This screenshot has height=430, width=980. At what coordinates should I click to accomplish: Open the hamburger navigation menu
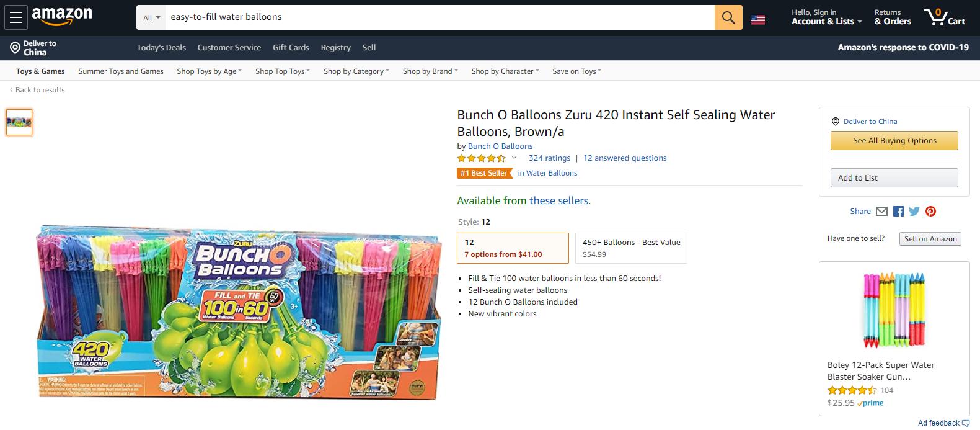[x=16, y=17]
